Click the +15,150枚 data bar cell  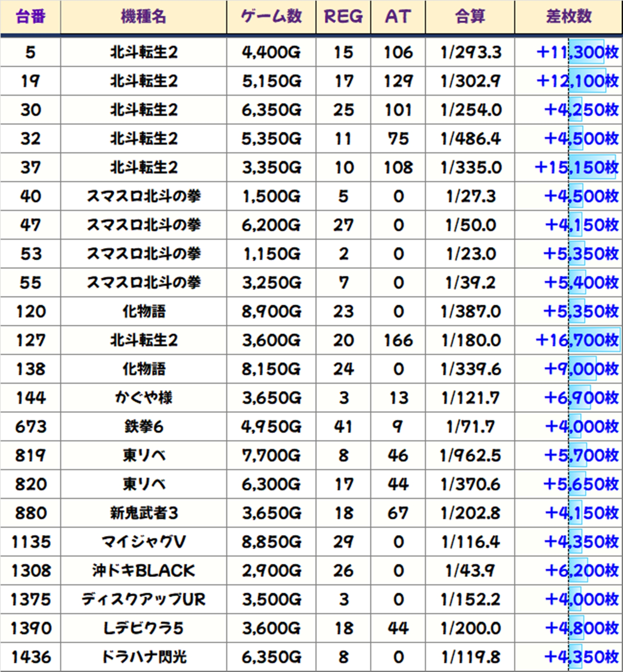576,168
